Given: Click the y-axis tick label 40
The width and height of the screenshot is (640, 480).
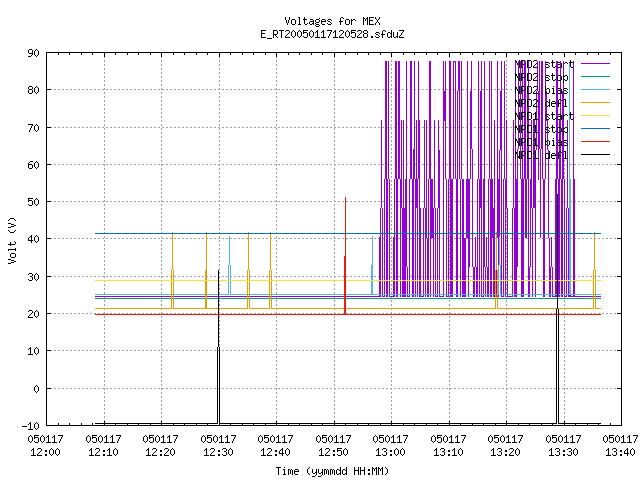Looking at the screenshot, I should (x=33, y=239).
